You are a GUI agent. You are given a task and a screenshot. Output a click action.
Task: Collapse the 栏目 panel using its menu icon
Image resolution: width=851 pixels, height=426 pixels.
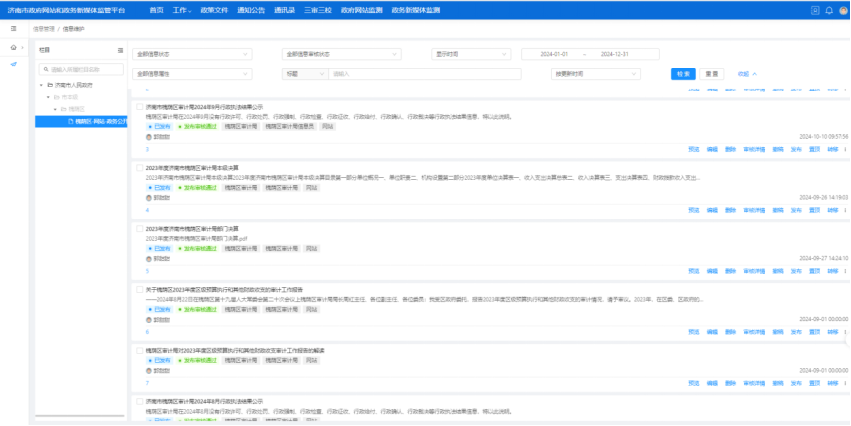pyautogui.click(x=120, y=50)
